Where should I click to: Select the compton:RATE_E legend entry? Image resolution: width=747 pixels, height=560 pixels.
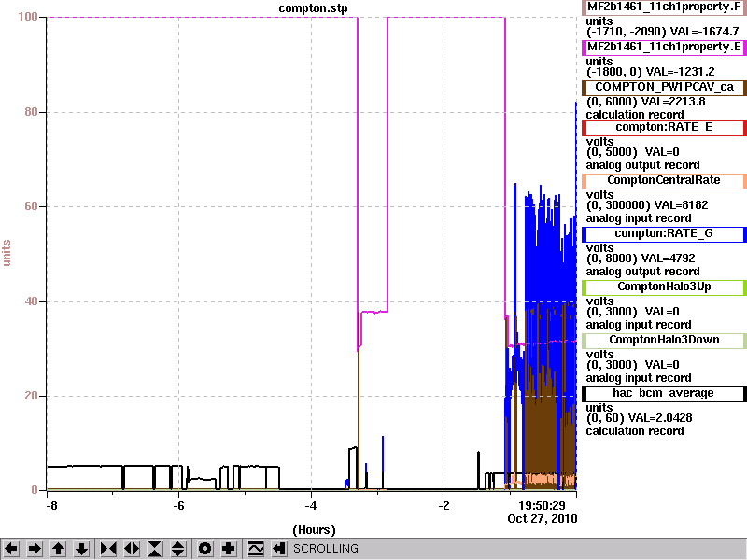[664, 127]
